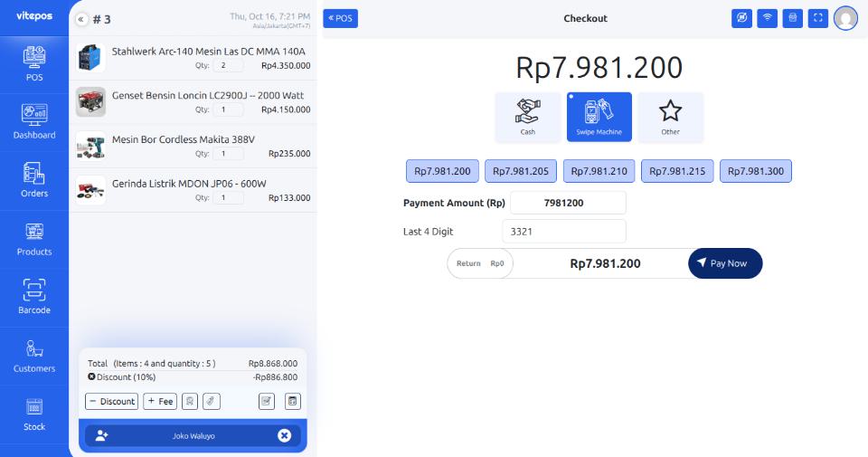Click the calculator icon button
Image resolution: width=868 pixels, height=457 pixels.
tap(293, 401)
